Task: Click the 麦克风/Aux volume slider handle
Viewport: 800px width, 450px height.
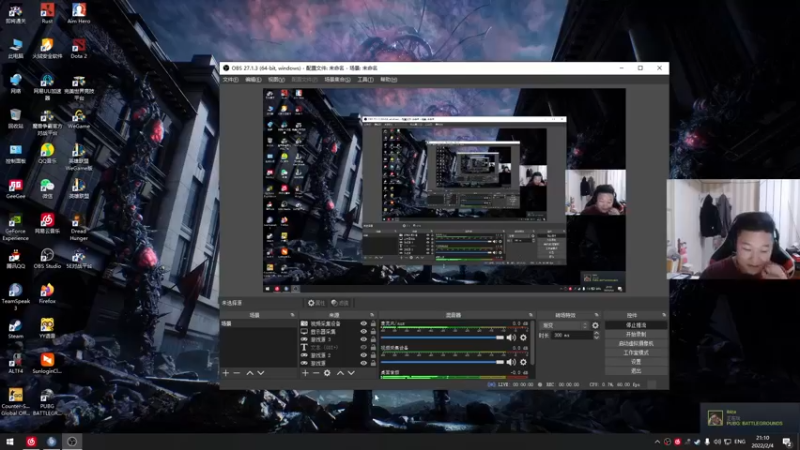Action: point(500,337)
